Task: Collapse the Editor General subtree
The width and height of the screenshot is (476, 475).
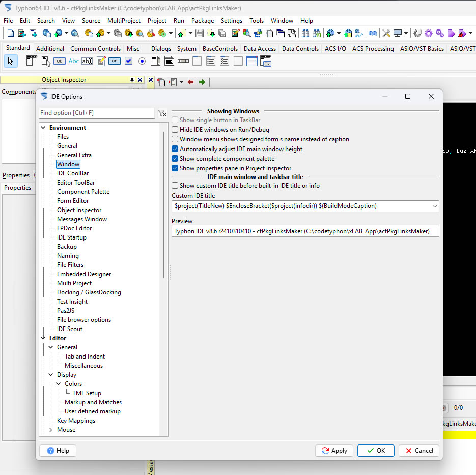Action: pos(51,347)
